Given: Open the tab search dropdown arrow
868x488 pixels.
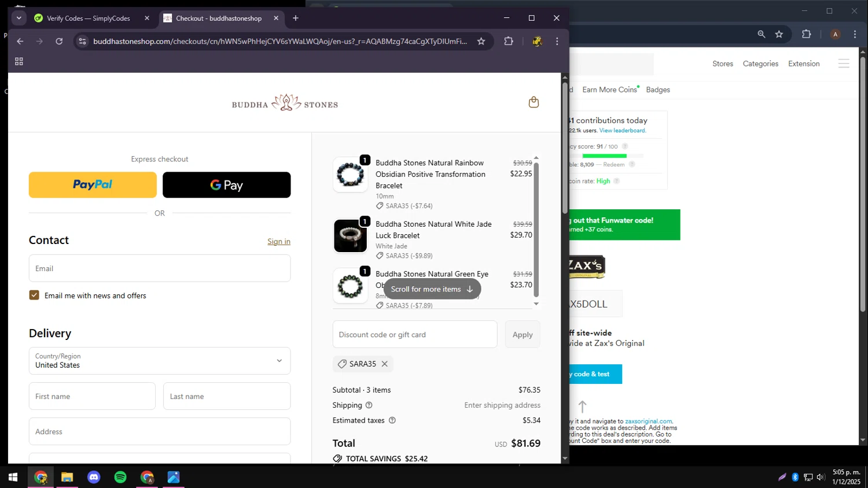Looking at the screenshot, I should point(19,18).
